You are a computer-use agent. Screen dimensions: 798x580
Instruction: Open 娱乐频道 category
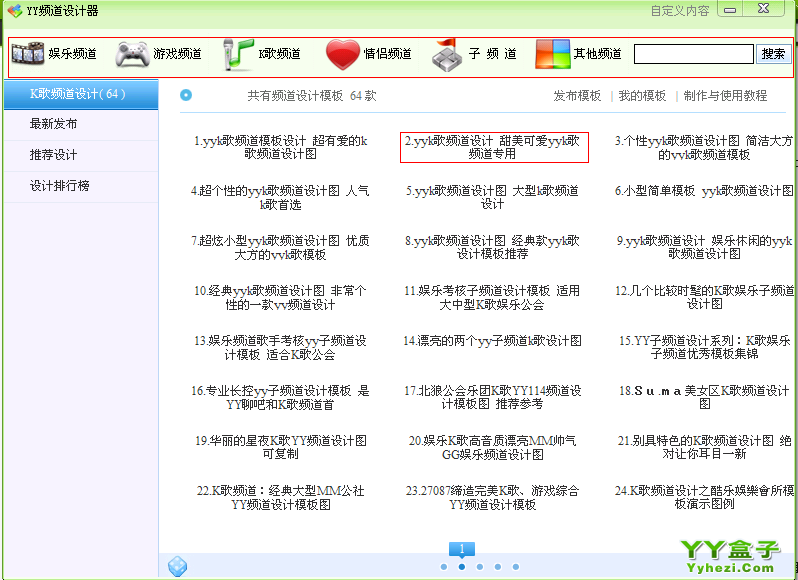(72, 53)
